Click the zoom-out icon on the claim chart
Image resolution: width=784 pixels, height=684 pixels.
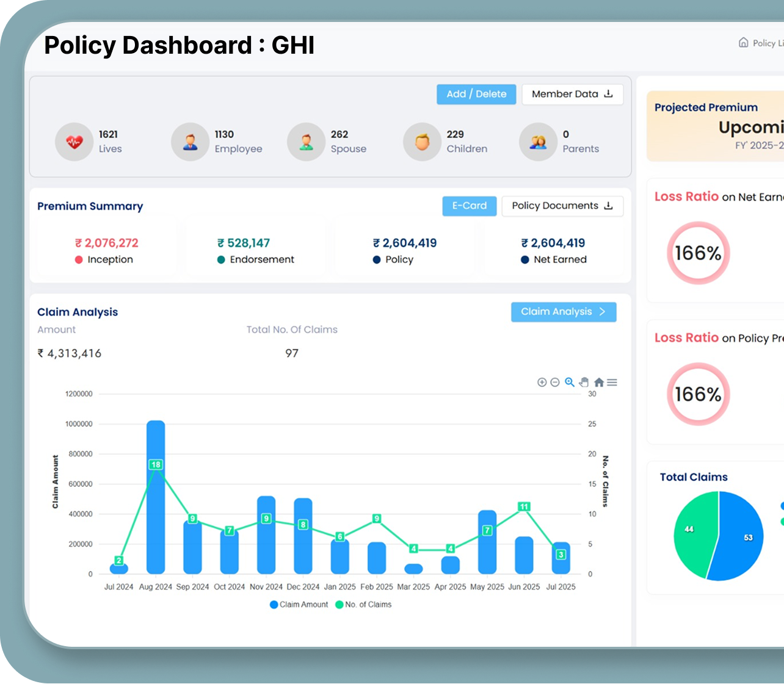tap(555, 382)
